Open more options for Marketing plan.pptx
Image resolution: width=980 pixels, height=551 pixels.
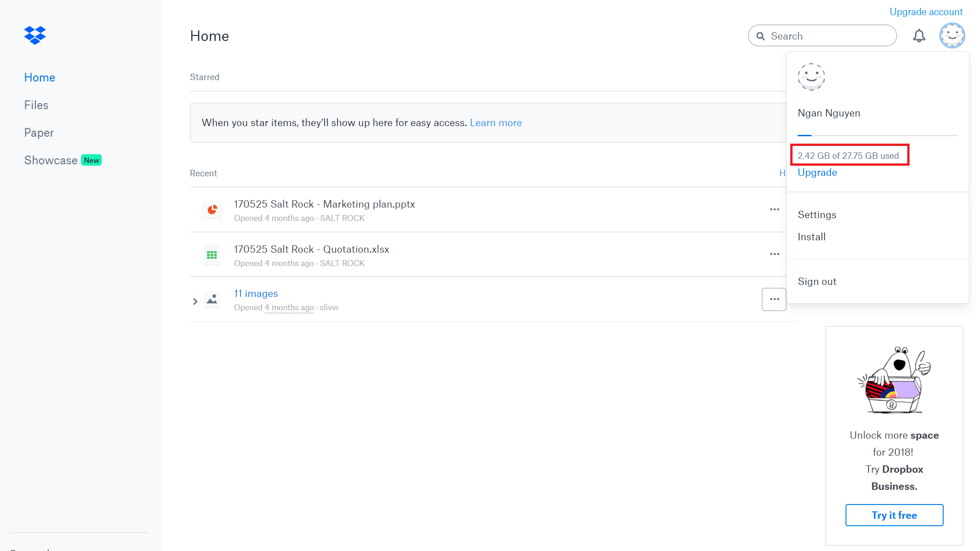click(774, 209)
